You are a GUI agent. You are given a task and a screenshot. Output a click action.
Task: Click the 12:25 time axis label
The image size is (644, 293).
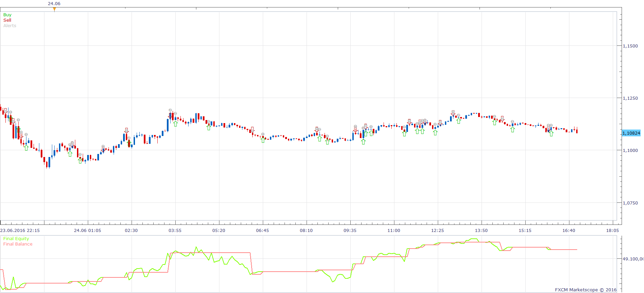click(x=437, y=230)
